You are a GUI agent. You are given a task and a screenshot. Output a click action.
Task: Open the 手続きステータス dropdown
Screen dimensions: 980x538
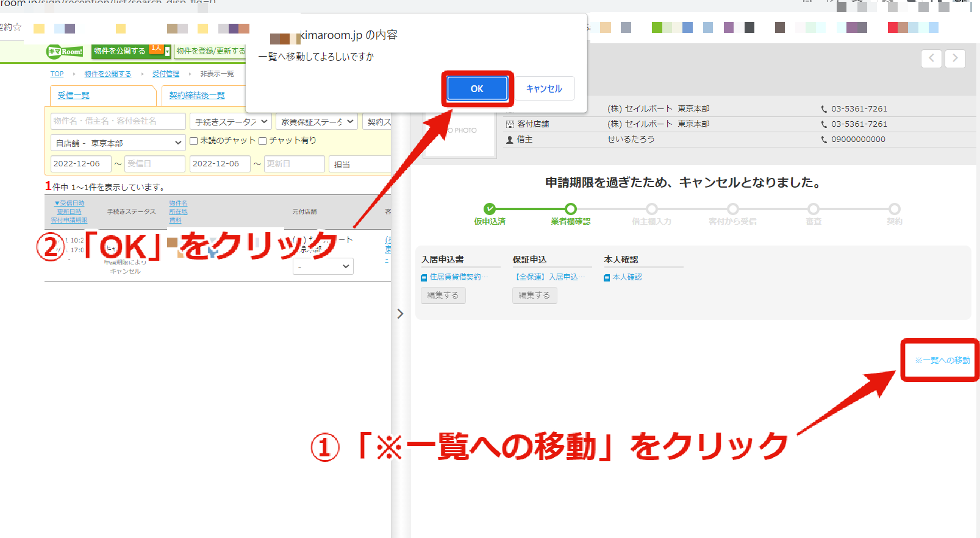[231, 122]
